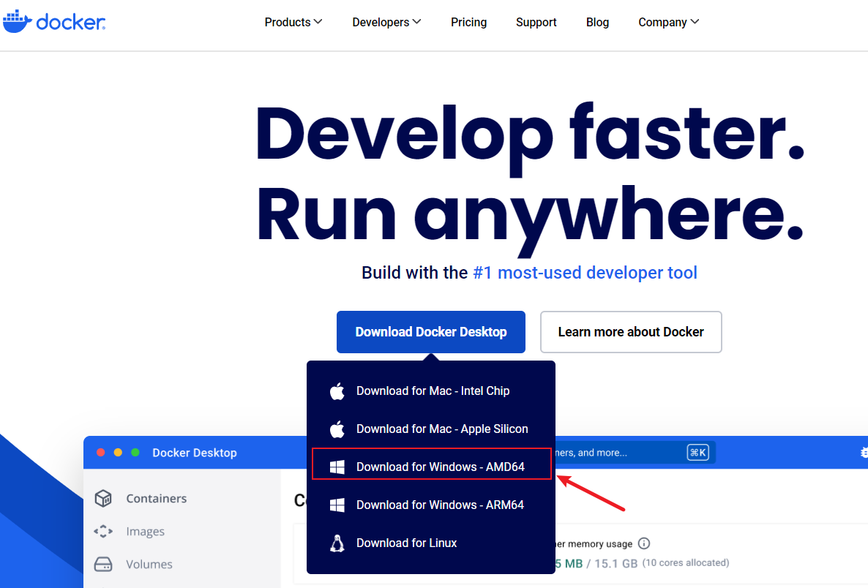This screenshot has width=868, height=588.
Task: Click the Images sidebar icon
Action: (x=103, y=532)
